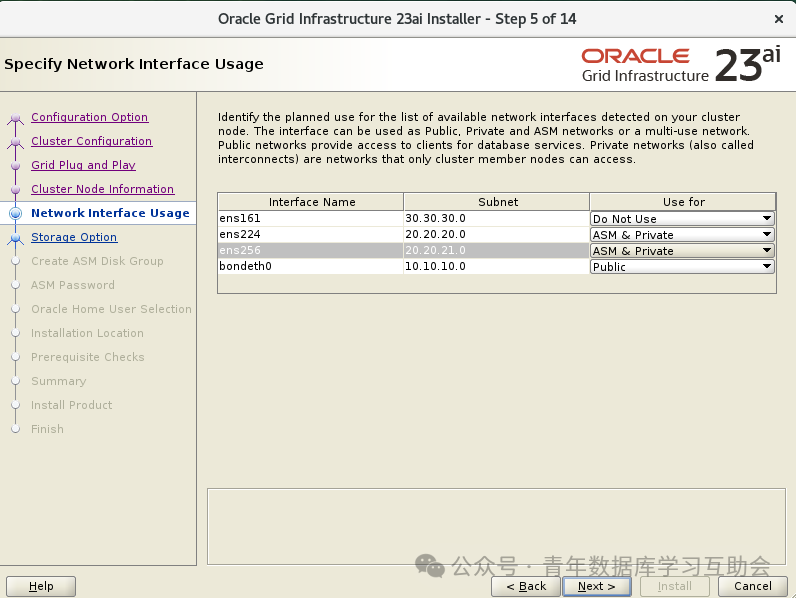Click the Cluster Node Information bullet icon
Screen dimensions: 796x598
click(x=16, y=189)
